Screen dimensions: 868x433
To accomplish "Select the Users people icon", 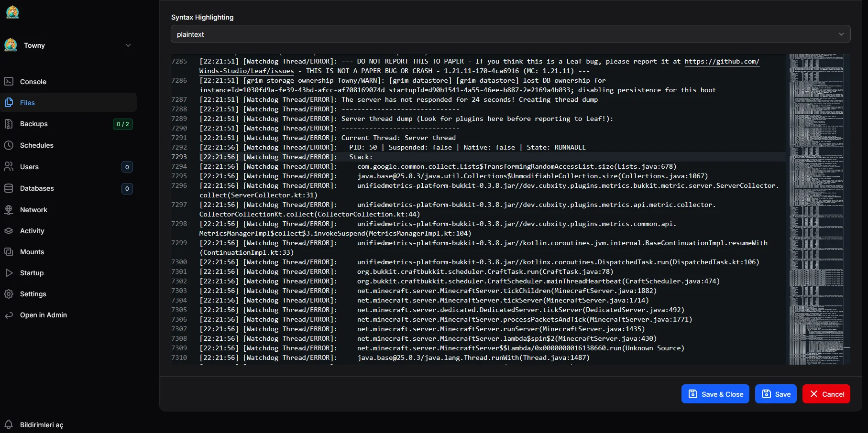I will click(9, 167).
